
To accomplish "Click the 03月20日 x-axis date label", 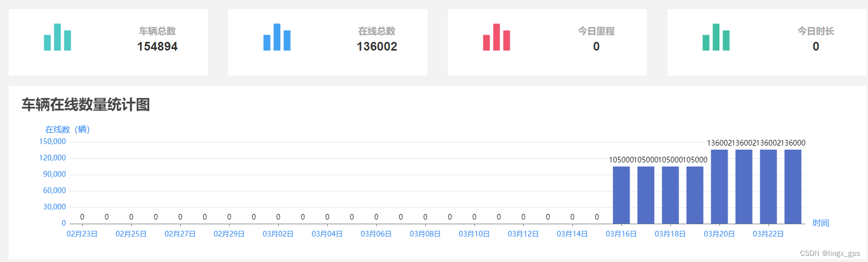I will click(x=719, y=234).
